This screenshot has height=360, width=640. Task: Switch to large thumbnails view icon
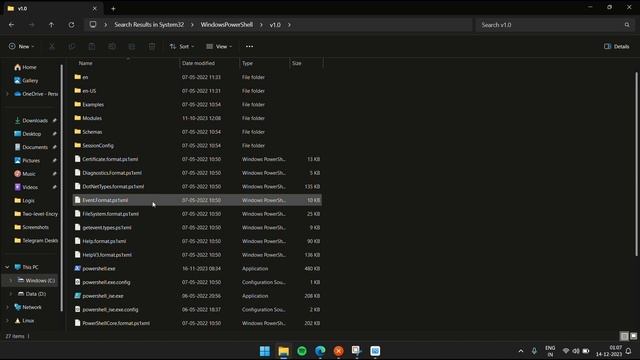633,336
